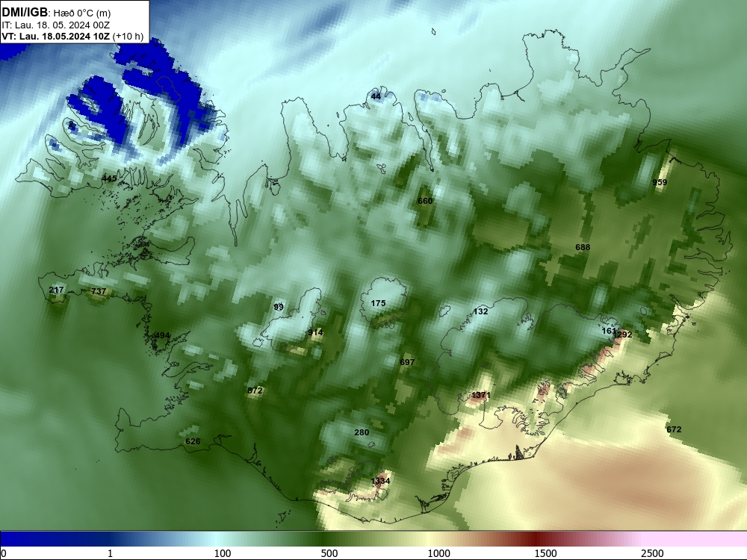Viewport: 747px width, 560px height.
Task: Click the 99 value near the glacier
Action: 279,307
